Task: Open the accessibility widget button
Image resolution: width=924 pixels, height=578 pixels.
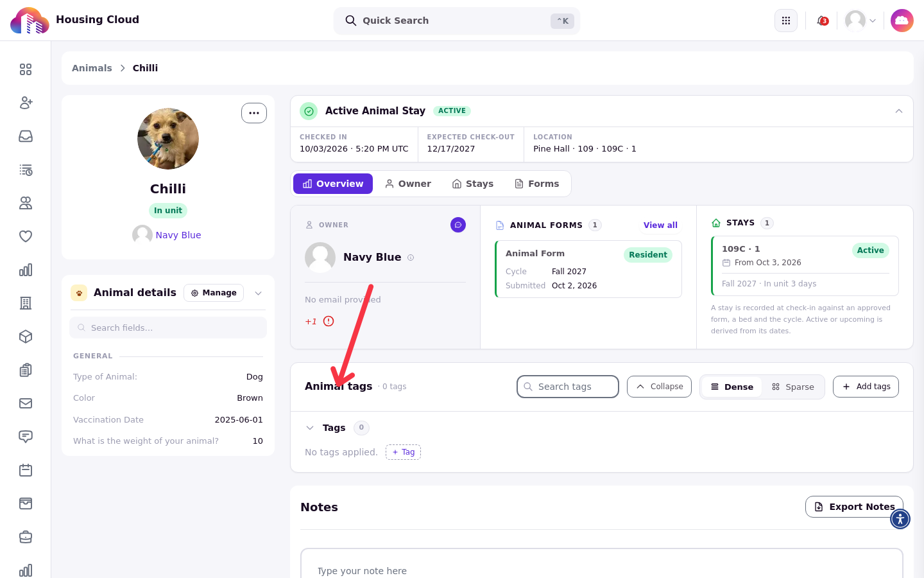Action: (x=900, y=519)
